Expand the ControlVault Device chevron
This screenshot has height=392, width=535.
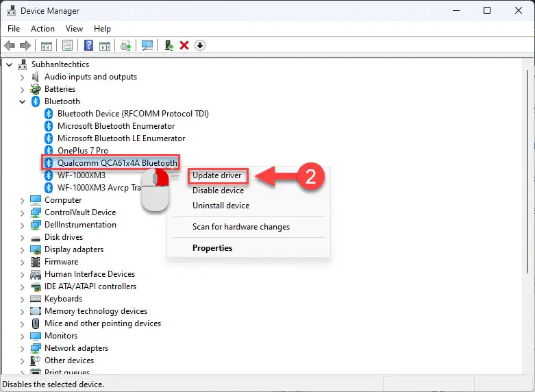point(22,213)
